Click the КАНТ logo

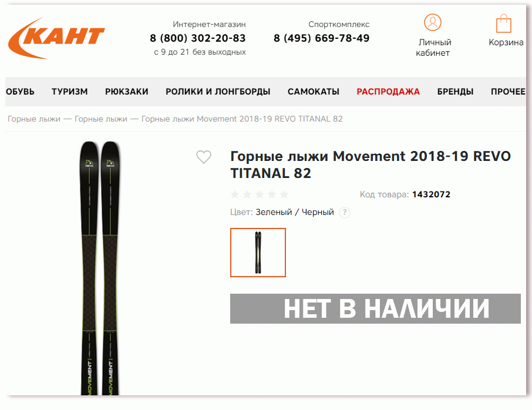56,38
